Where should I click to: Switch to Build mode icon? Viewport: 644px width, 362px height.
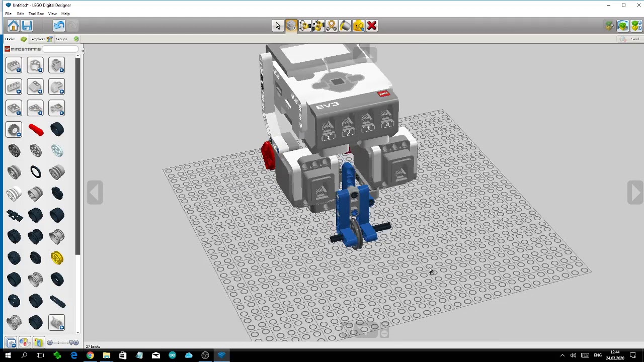pos(609,26)
